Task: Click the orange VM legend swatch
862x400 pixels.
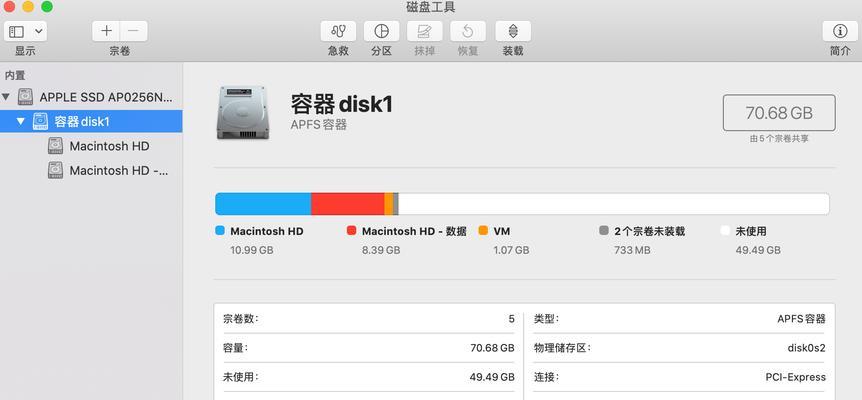Action: (x=483, y=231)
